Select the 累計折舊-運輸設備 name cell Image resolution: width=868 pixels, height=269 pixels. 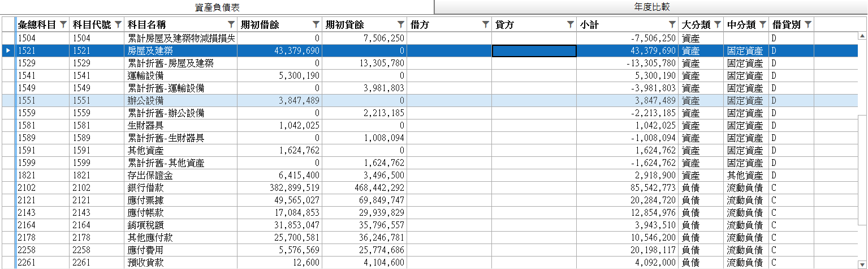(x=182, y=88)
